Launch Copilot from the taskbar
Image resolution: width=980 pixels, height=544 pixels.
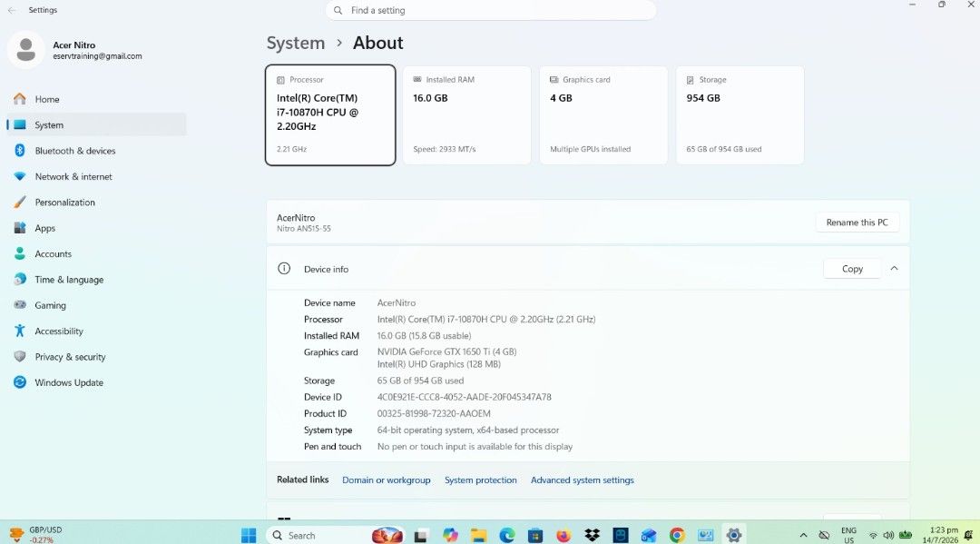click(450, 535)
